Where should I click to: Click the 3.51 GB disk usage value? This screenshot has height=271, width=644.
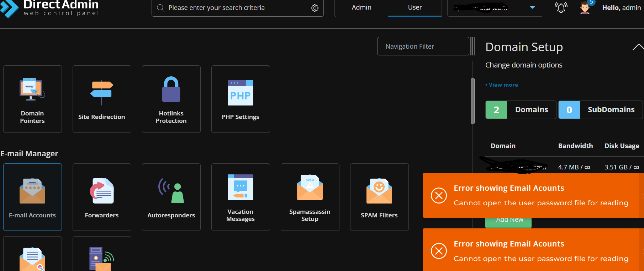[x=622, y=167]
